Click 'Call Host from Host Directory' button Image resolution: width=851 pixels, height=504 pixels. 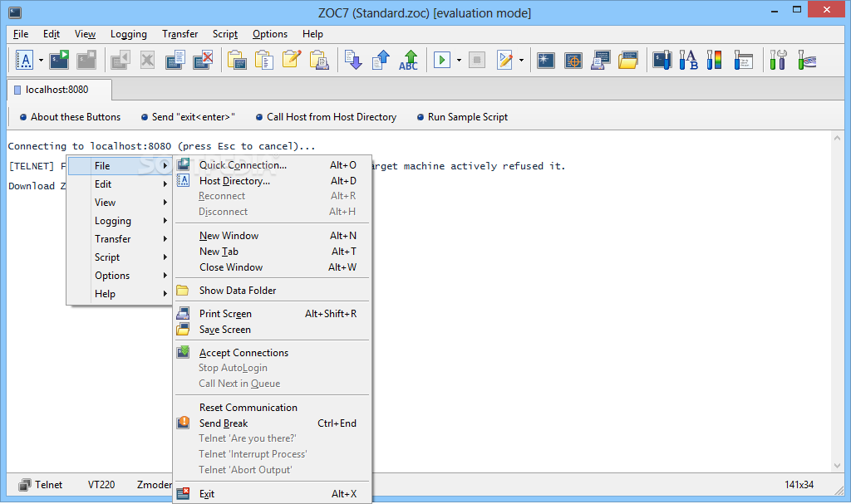point(326,116)
